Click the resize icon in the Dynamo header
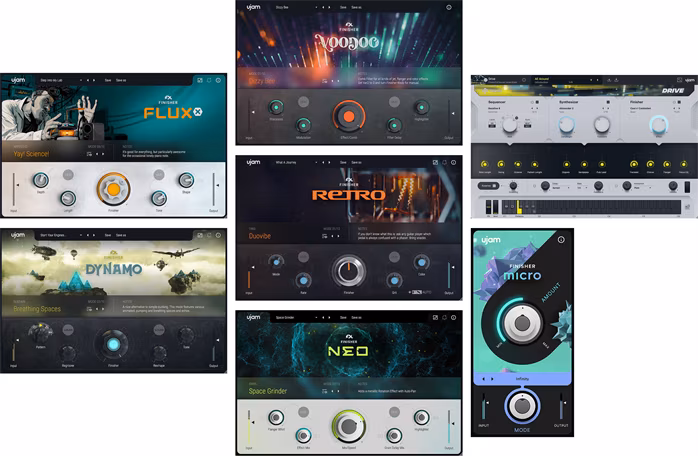 pos(200,235)
